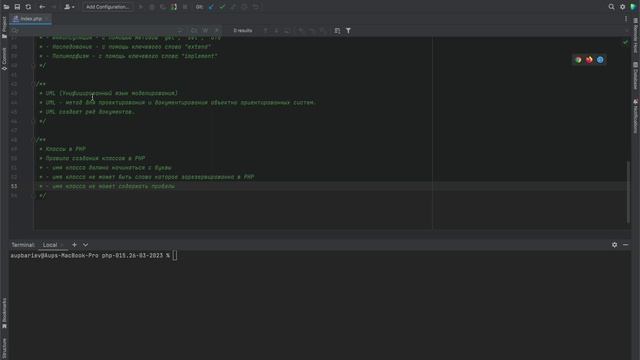This screenshot has height=360, width=640.
Task: Open IDE settings gear in top toolbar
Action: coord(622,7)
